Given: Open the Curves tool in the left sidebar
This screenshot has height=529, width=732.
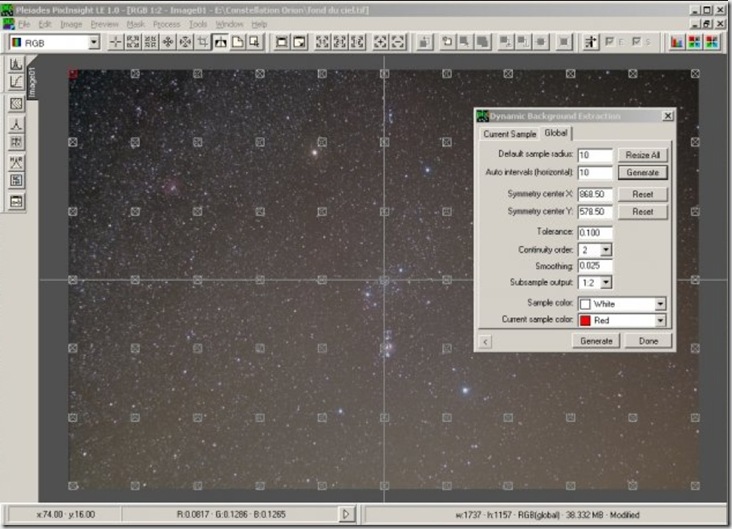Looking at the screenshot, I should [16, 82].
